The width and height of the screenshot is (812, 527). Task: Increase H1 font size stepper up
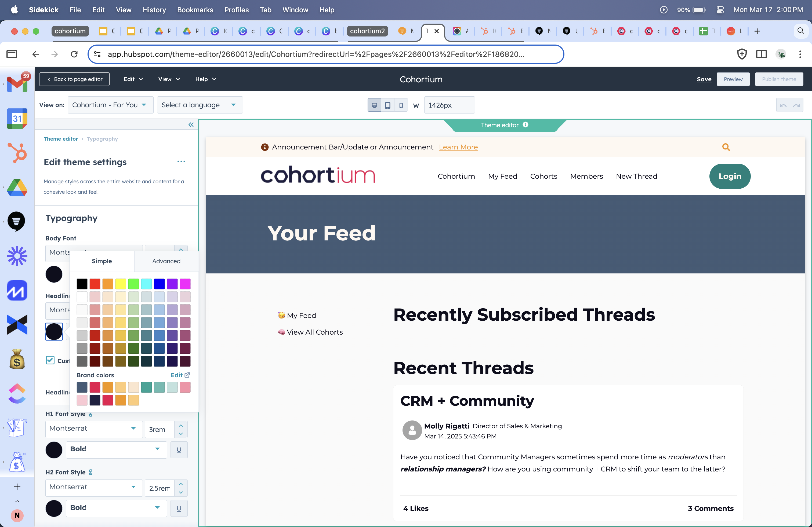point(181,425)
